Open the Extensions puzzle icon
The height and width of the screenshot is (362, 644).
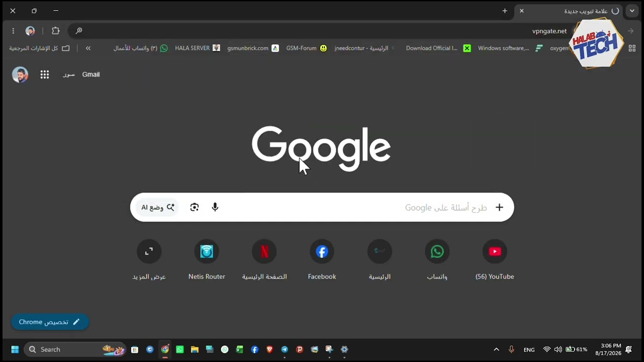[55, 31]
